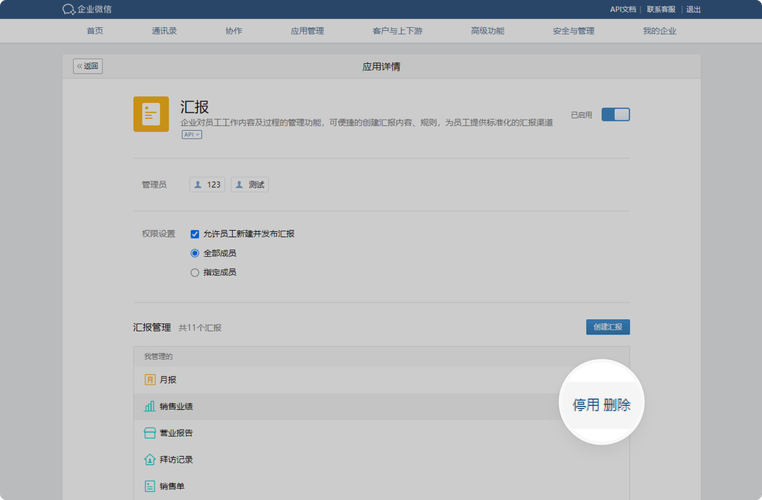The height and width of the screenshot is (500, 762).
Task: Click administrator 测试 person tag
Action: [250, 185]
